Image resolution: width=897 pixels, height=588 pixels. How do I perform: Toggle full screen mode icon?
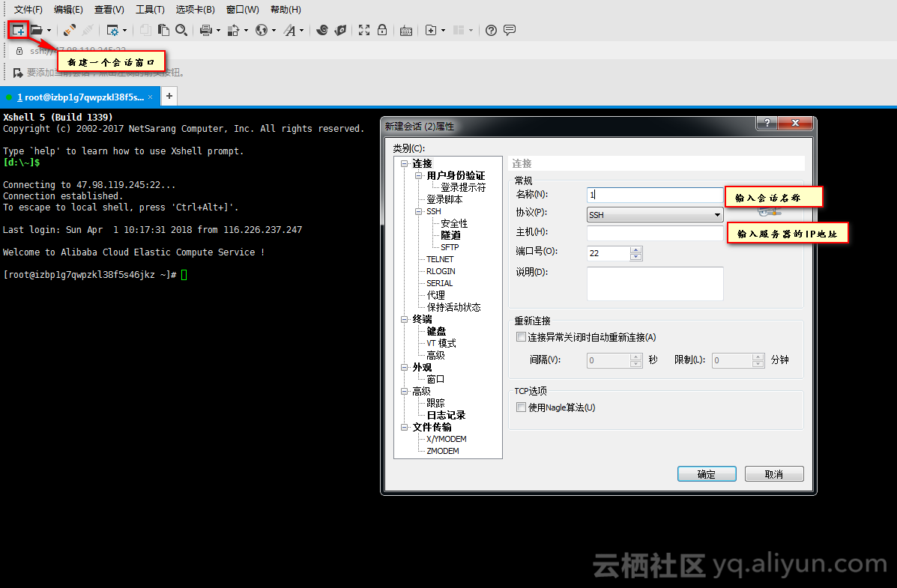364,30
